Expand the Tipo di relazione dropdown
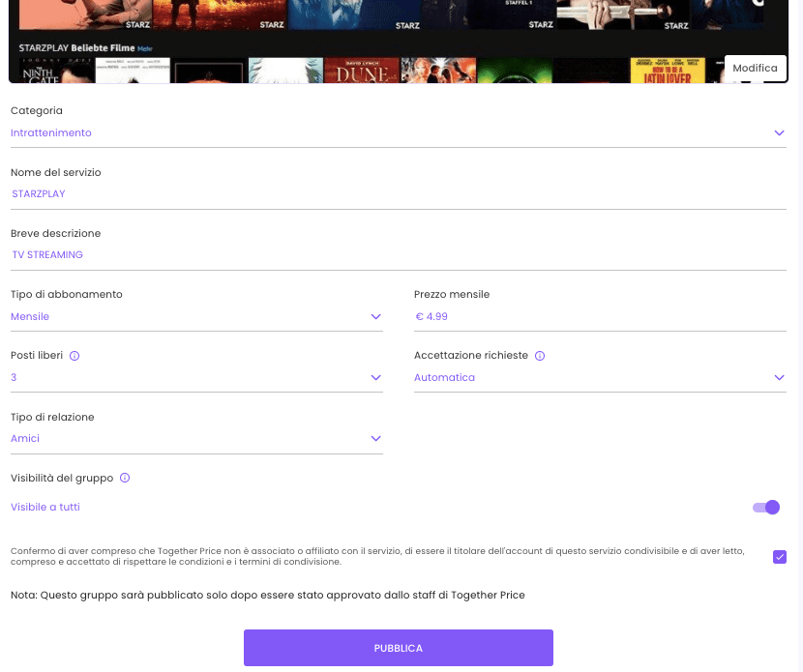This screenshot has height=672, width=803. pyautogui.click(x=196, y=439)
